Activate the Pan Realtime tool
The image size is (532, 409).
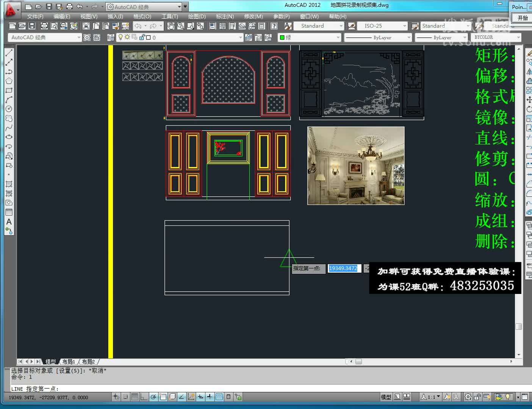(171, 26)
